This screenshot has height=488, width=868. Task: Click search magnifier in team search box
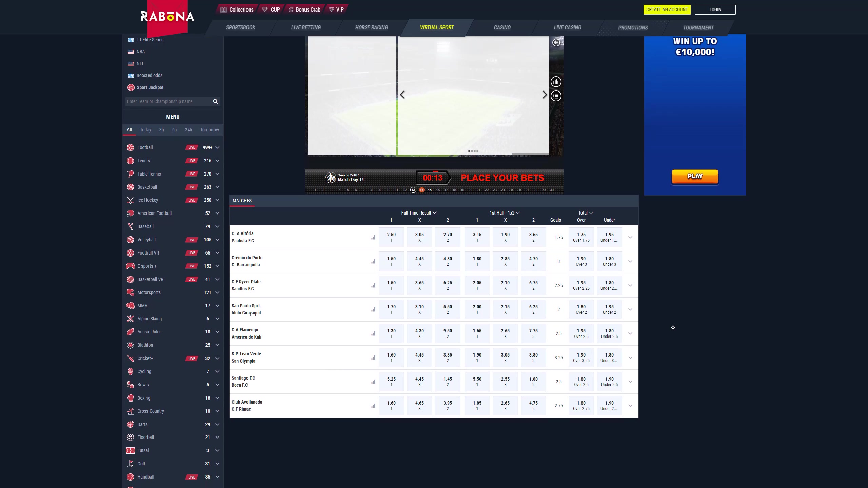pos(215,101)
